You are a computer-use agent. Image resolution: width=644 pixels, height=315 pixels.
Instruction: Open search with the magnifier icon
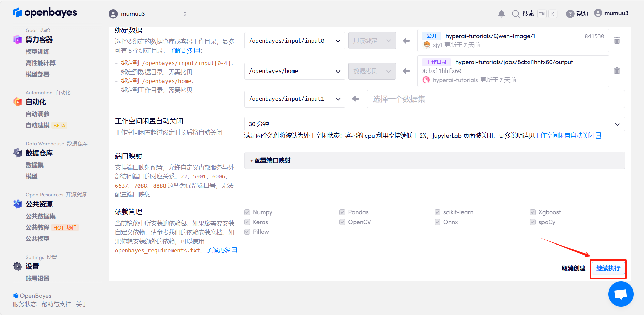coord(516,14)
